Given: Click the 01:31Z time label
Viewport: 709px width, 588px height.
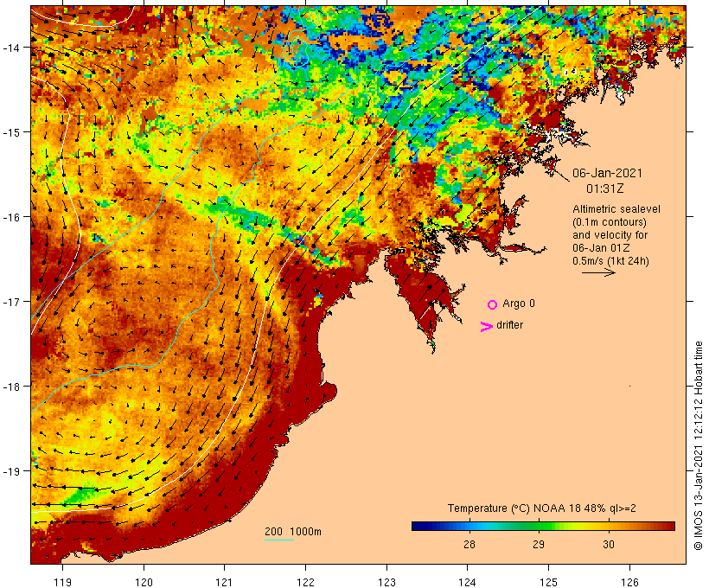Looking at the screenshot, I should 604,189.
